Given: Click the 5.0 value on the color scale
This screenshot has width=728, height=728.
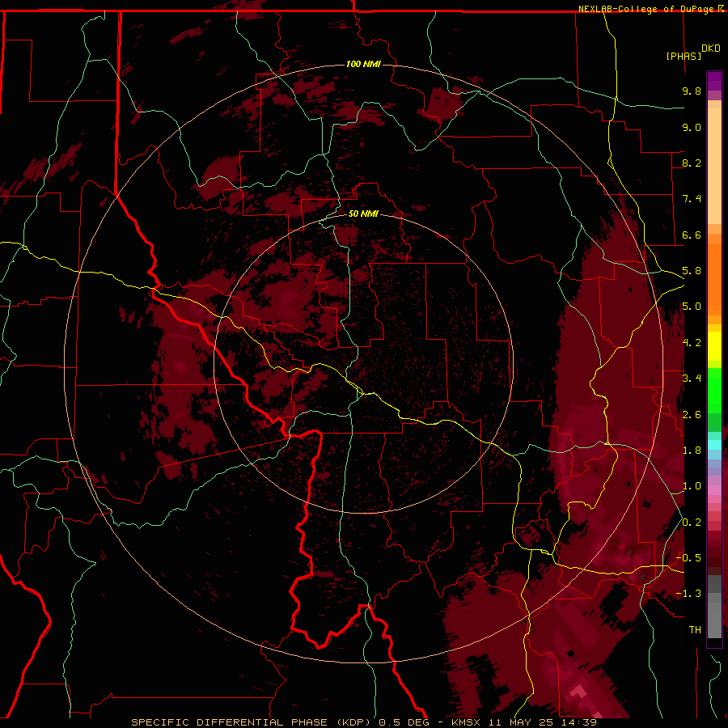Looking at the screenshot, I should click(x=692, y=307).
